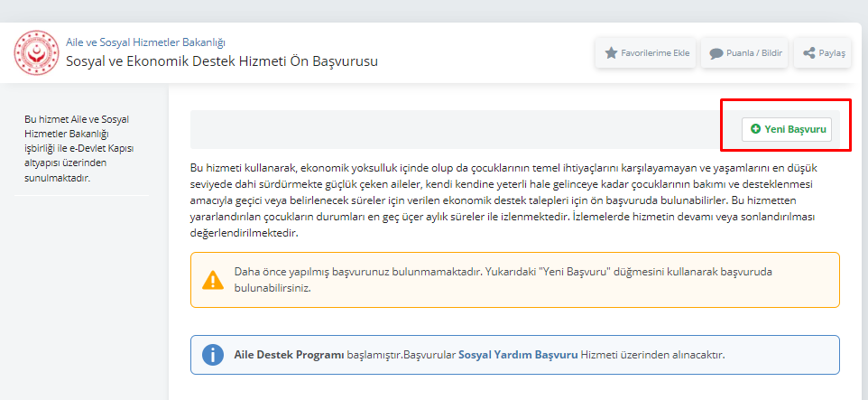The width and height of the screenshot is (868, 400).
Task: Click the bold Aile Destek Programı text
Action: [290, 355]
